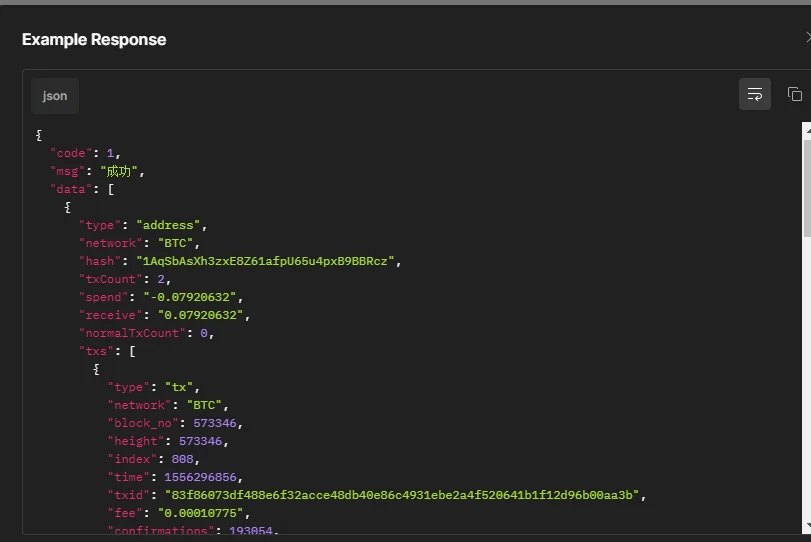Select the json language label

click(55, 96)
